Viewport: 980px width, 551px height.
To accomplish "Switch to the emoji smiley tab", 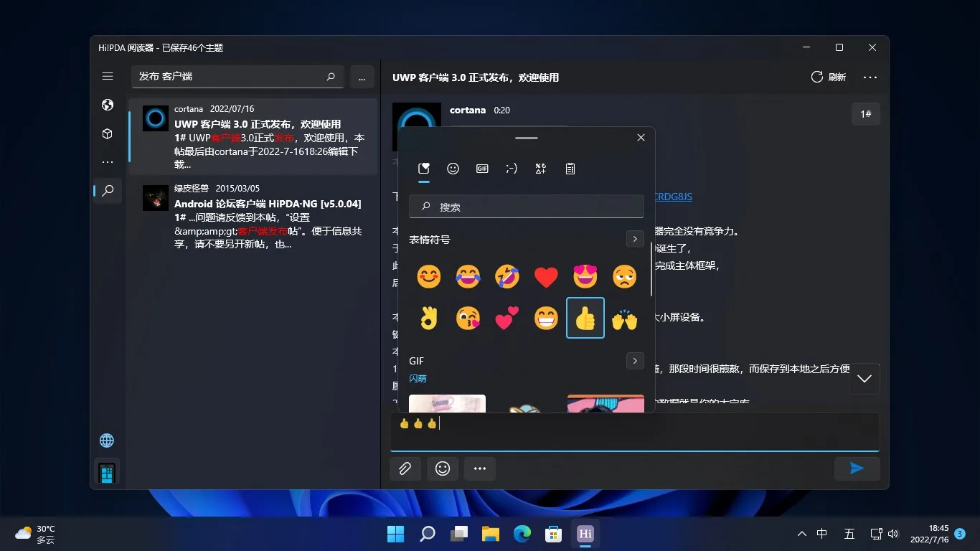I will [453, 169].
